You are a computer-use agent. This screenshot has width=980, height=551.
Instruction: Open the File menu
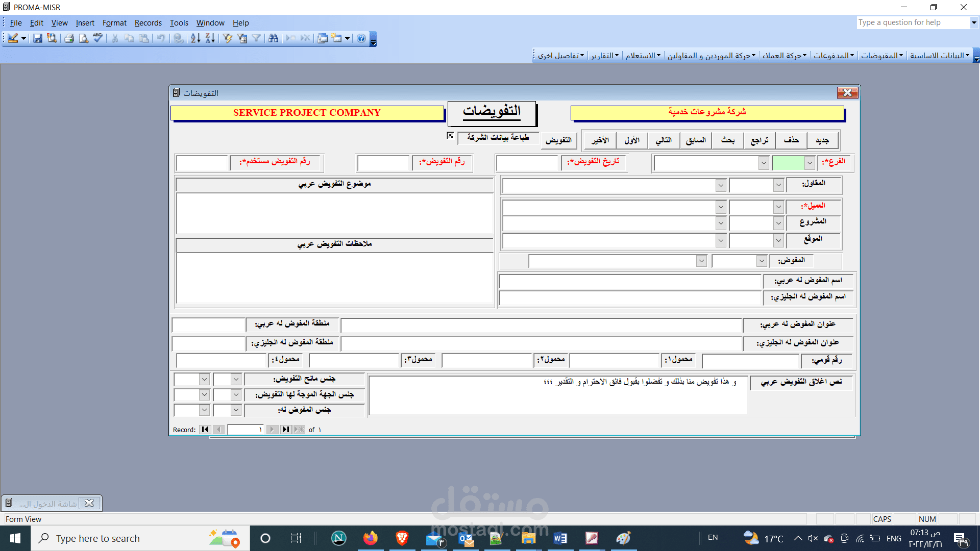tap(16, 23)
